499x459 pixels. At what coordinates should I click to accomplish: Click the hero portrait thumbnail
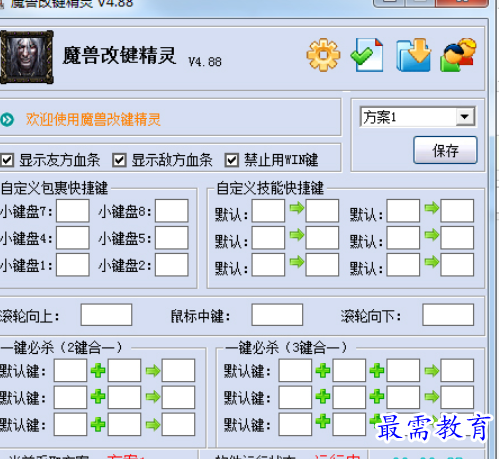[27, 57]
